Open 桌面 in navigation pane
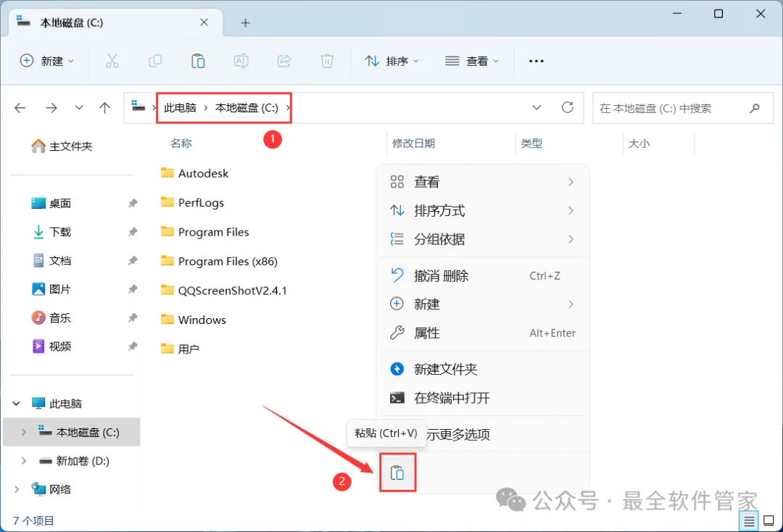Screen dimensions: 783x532 click(x=51, y=203)
